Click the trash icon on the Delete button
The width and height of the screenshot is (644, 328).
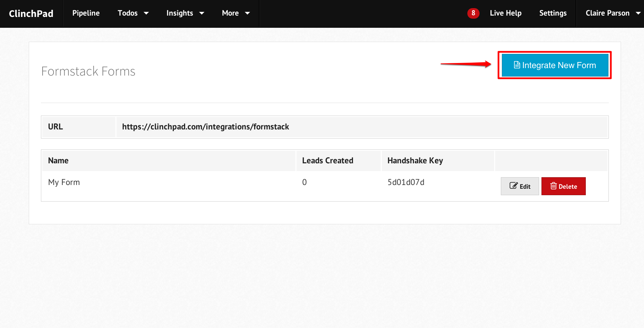pyautogui.click(x=553, y=186)
